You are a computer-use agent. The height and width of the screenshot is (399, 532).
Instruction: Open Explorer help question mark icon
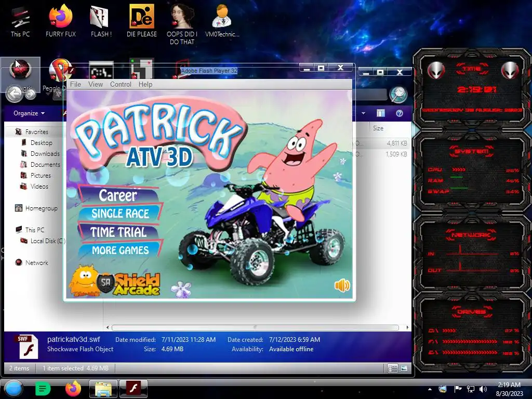coord(400,113)
